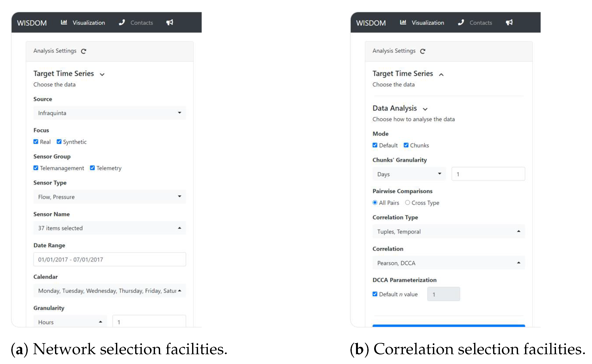
Task: Click the chart icon in left navbar
Action: pos(64,22)
